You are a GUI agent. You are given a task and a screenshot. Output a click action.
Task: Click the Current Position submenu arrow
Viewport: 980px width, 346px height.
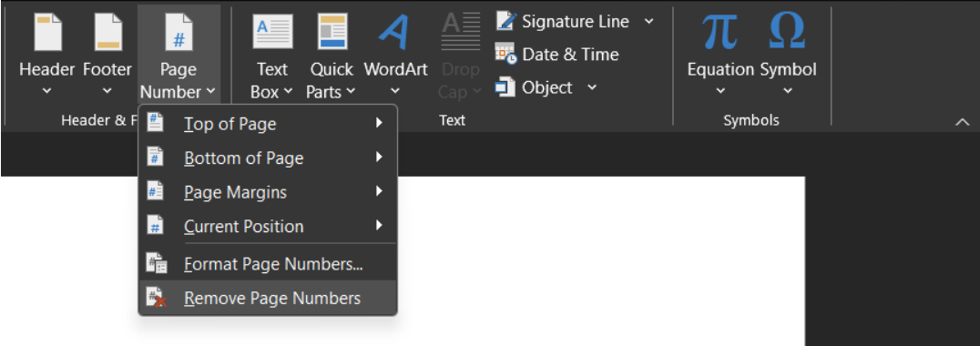coord(379,225)
